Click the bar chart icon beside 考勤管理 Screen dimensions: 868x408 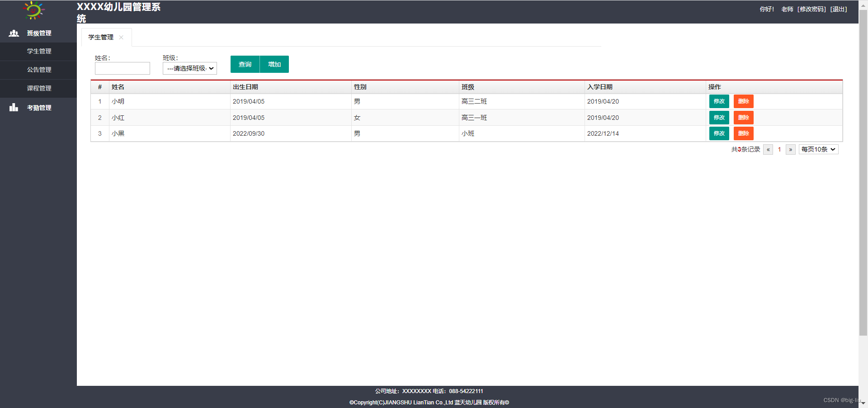[x=14, y=107]
